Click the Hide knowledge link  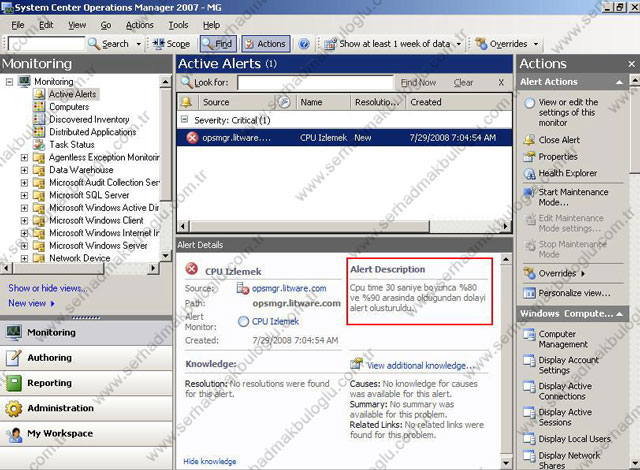[x=210, y=461]
